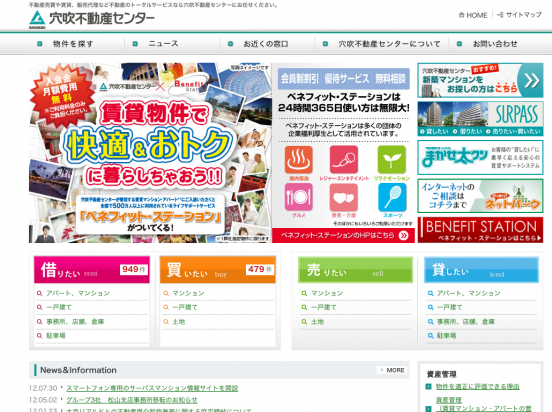Click the orange 買いたい buy header
The image size is (552, 412).
[218, 270]
